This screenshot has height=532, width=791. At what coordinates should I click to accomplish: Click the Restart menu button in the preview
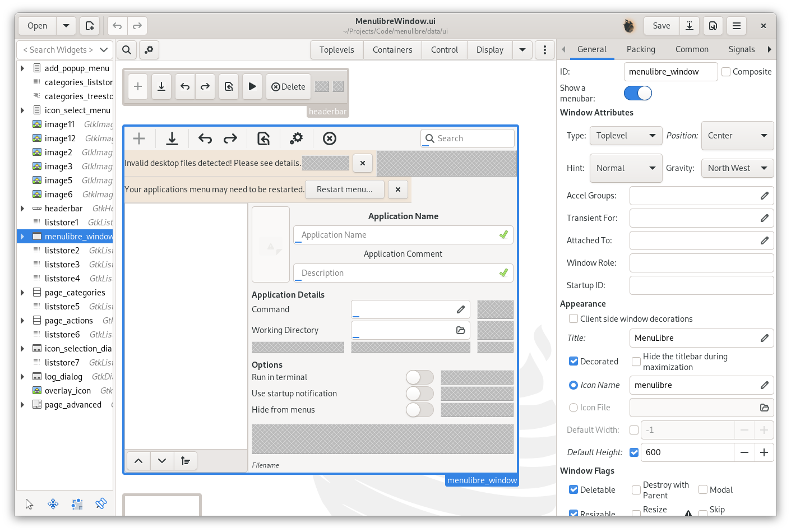coord(344,189)
